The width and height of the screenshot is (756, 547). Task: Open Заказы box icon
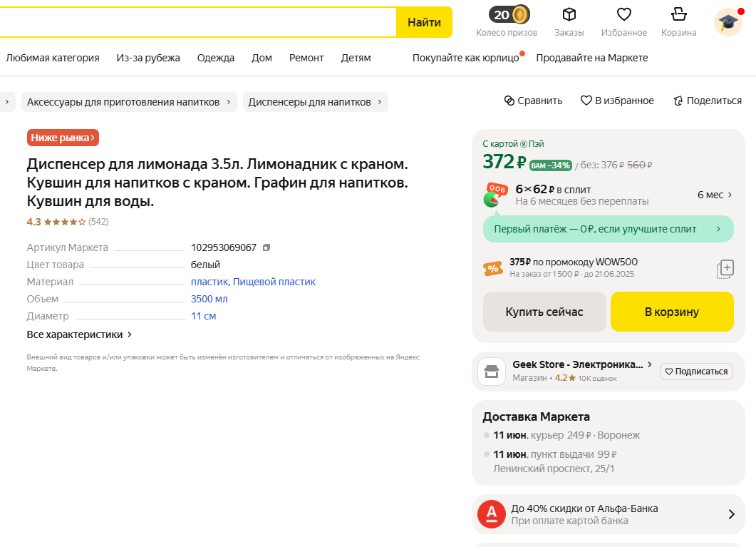pos(569,14)
